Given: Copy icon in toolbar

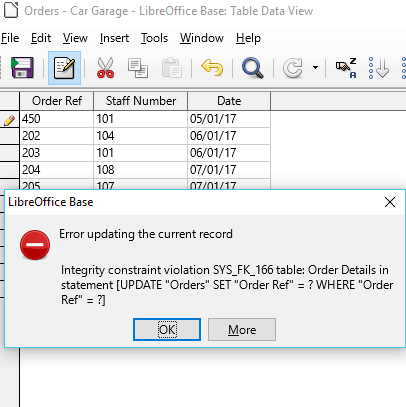Looking at the screenshot, I should (x=138, y=68).
